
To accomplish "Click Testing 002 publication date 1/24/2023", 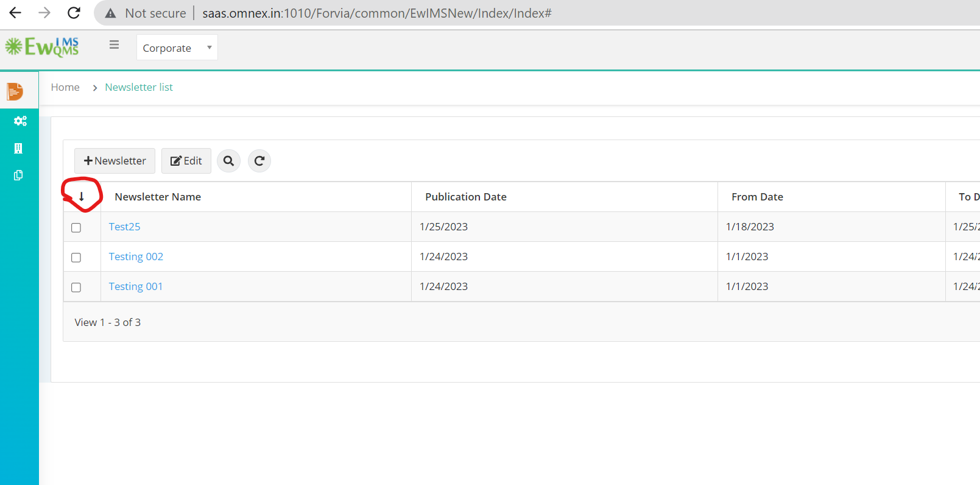I will point(443,257).
